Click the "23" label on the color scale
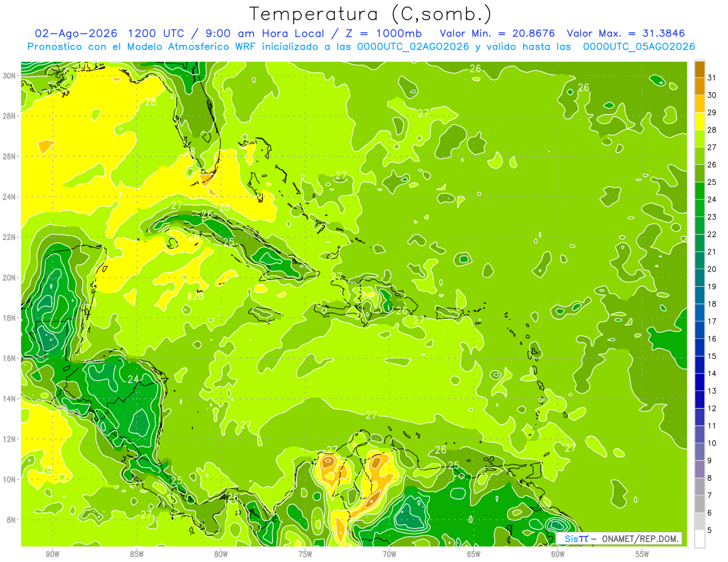 click(712, 217)
